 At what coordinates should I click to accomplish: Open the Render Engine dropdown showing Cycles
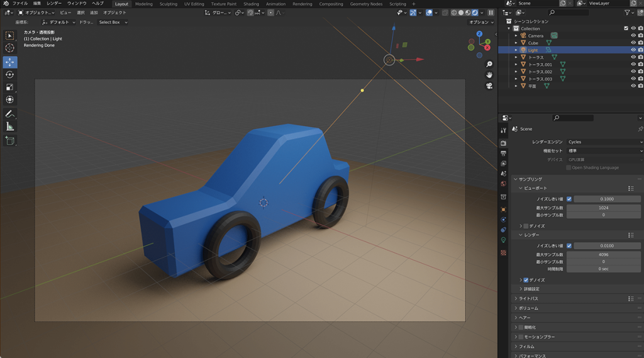click(x=604, y=142)
